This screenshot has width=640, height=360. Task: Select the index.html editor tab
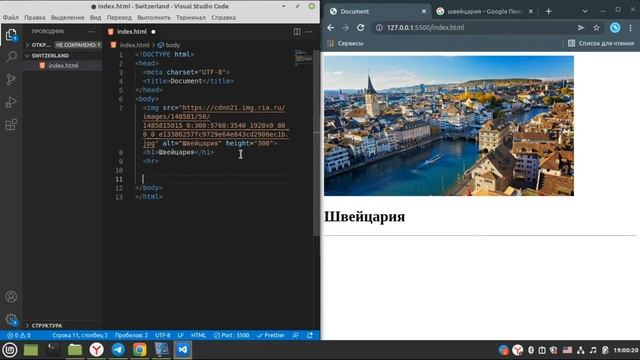pos(131,31)
